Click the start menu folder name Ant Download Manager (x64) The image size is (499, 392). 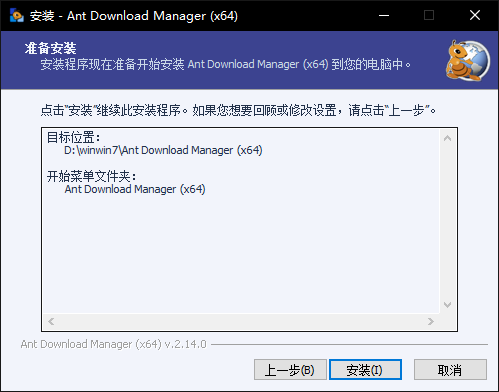[135, 189]
